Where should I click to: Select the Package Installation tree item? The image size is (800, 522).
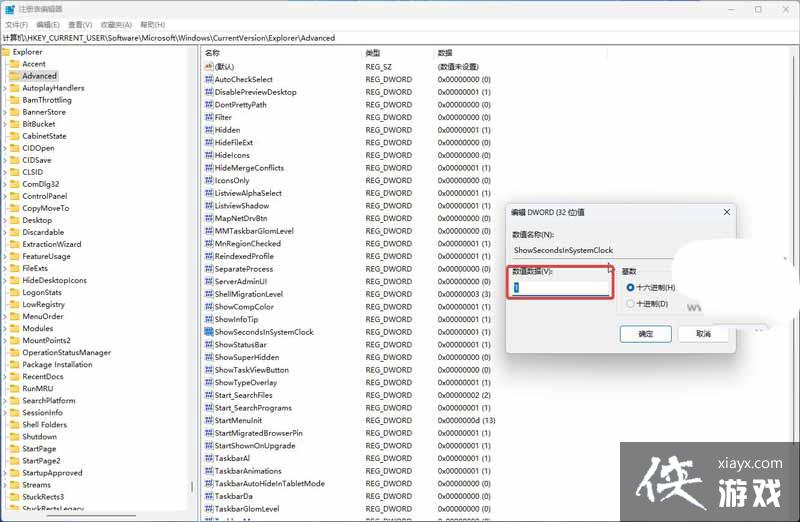click(57, 364)
